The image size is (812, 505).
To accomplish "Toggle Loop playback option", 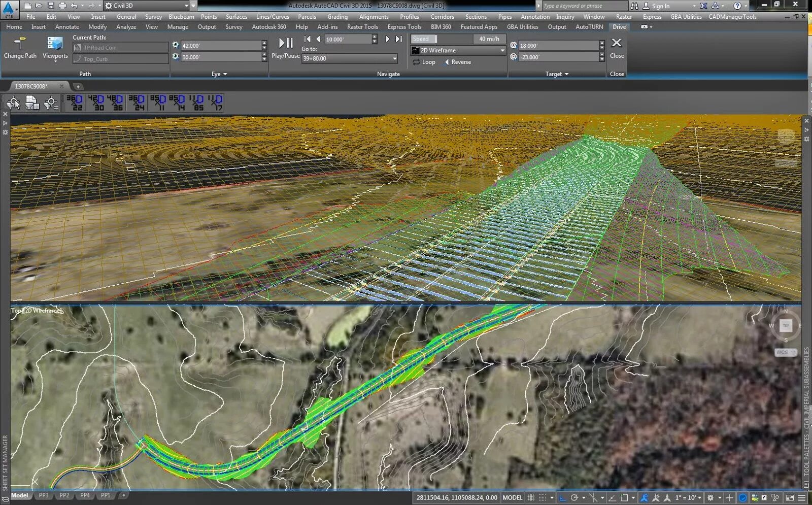I will [424, 62].
